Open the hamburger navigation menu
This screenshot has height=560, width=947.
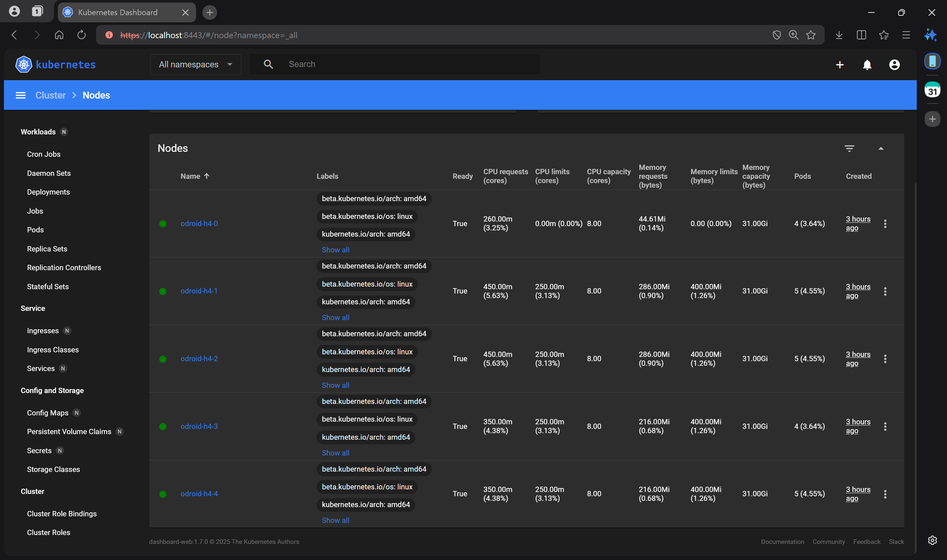click(21, 96)
